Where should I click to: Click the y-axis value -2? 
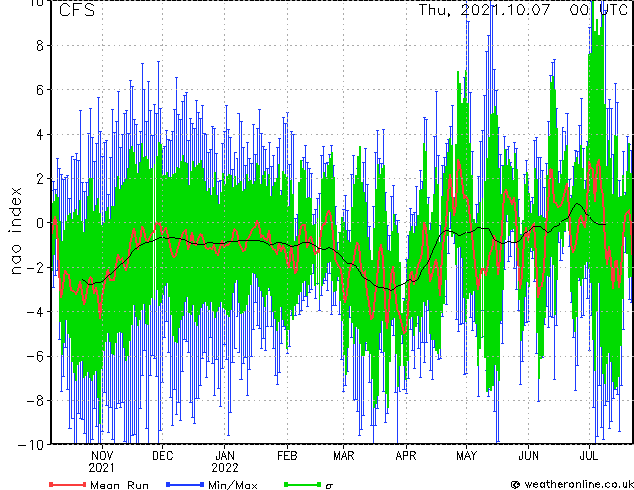click(35, 267)
